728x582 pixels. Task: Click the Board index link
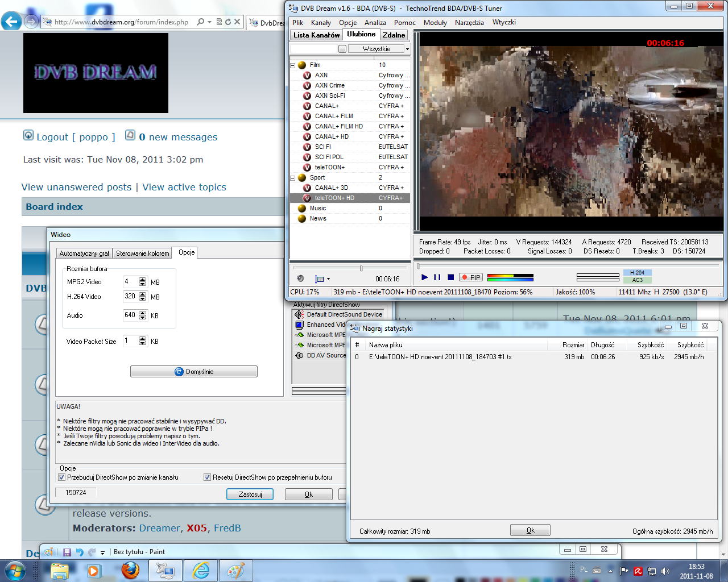[54, 207]
